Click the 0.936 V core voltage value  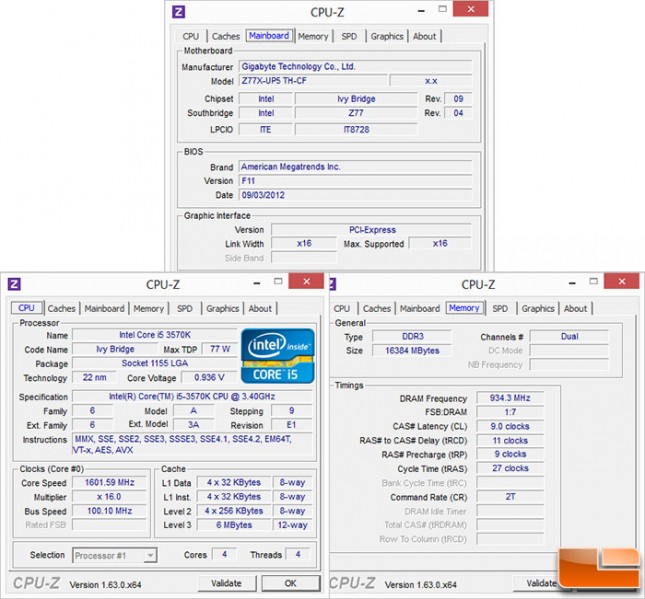(x=209, y=377)
